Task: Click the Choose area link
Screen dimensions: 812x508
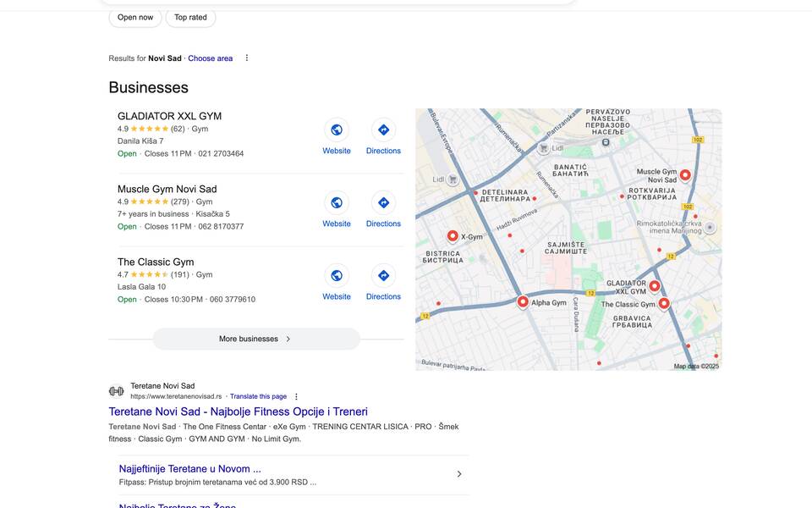Action: tap(210, 58)
